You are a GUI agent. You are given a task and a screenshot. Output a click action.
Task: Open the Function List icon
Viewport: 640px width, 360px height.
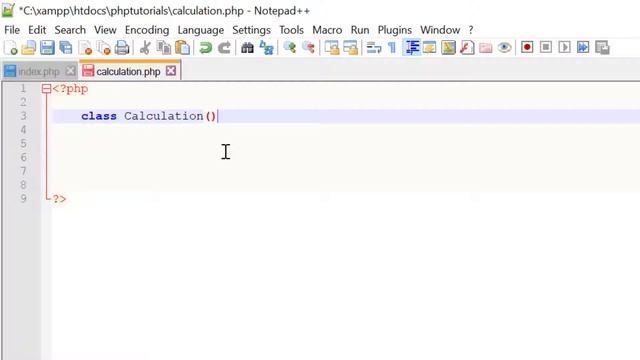click(467, 48)
